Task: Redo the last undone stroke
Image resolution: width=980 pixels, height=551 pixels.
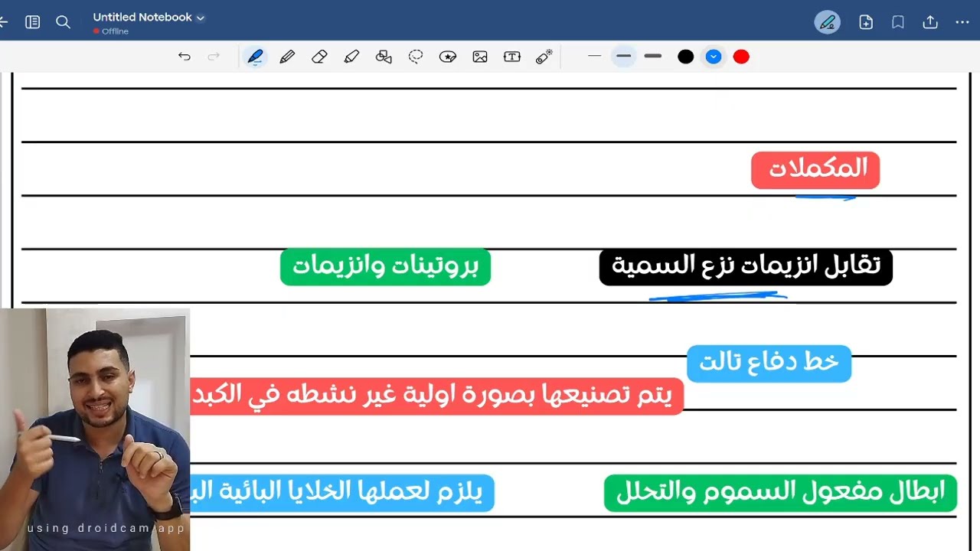Action: [214, 56]
